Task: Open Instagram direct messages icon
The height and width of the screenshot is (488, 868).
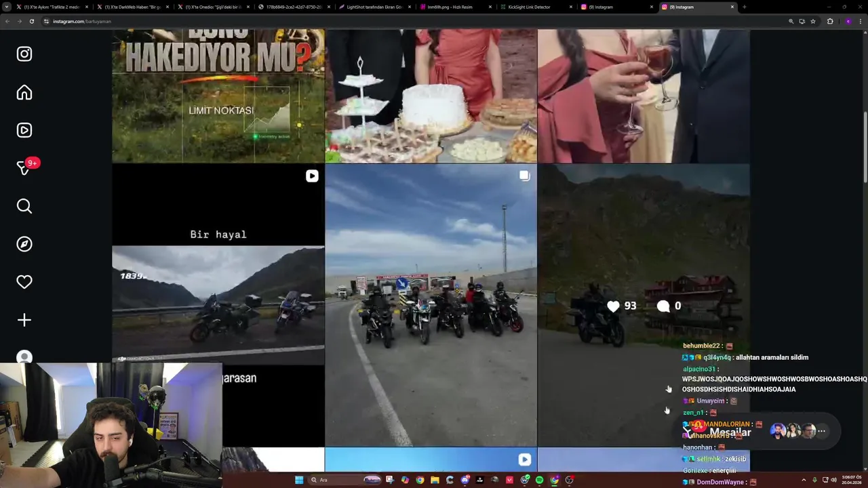Action: [x=24, y=168]
